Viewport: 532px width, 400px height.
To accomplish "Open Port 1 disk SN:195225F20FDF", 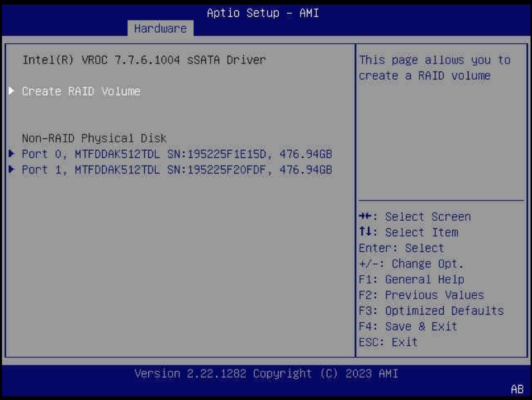I will [x=177, y=169].
